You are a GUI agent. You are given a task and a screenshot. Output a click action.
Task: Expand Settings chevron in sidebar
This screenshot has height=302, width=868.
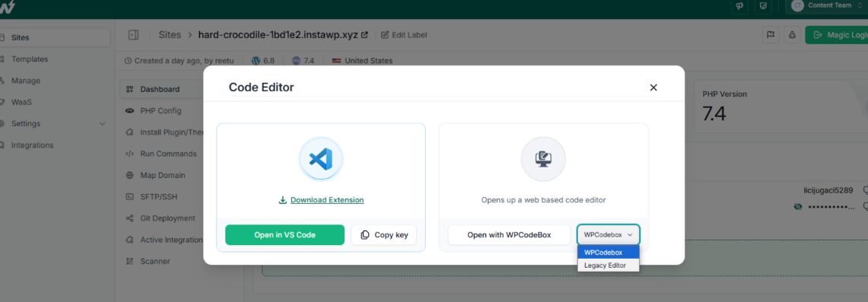point(102,124)
